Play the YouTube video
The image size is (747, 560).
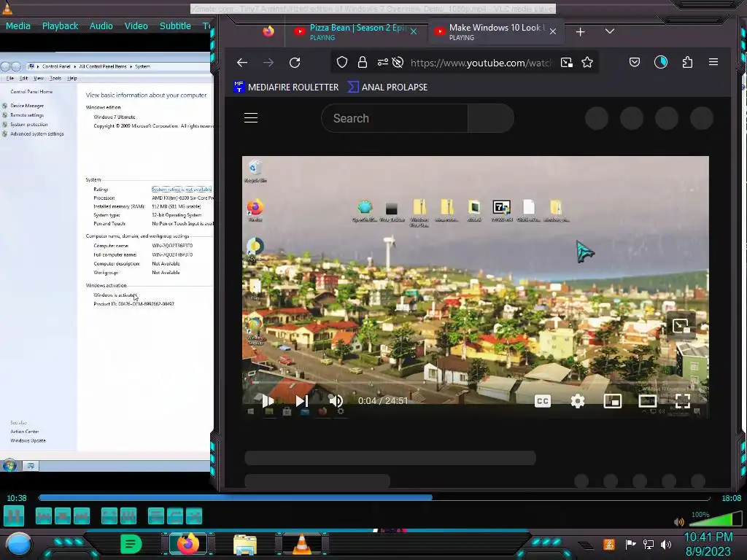pos(268,401)
